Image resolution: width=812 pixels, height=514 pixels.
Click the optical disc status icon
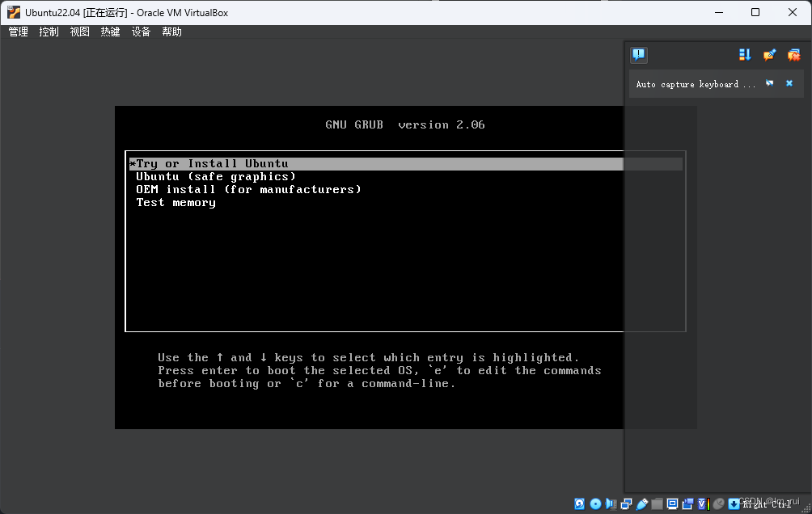595,503
